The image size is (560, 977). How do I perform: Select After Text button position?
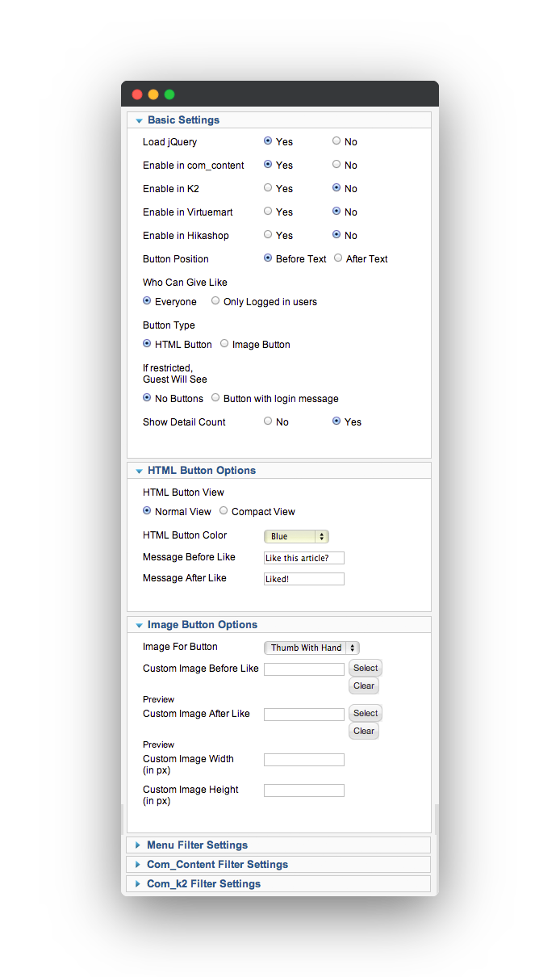(338, 258)
